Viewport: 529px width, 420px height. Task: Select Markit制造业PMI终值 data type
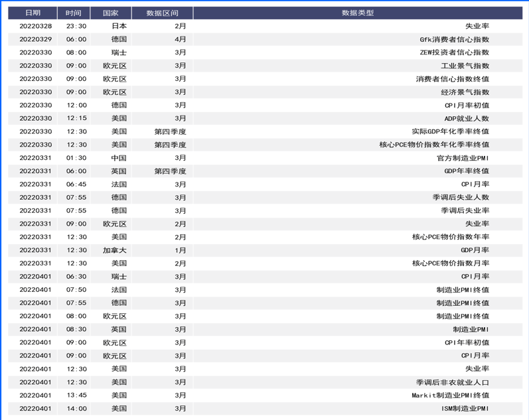[x=451, y=395]
